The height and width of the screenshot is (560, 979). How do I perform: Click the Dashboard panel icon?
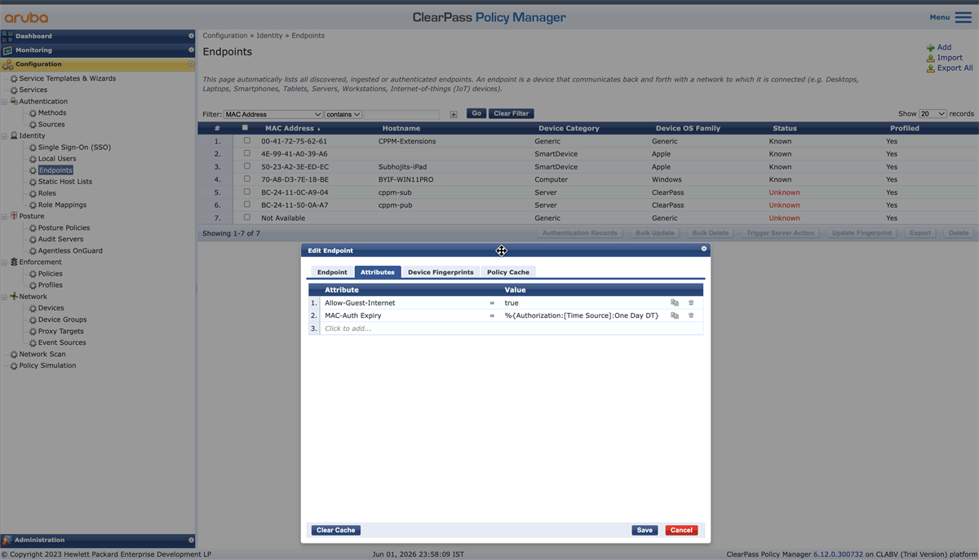pos(7,36)
